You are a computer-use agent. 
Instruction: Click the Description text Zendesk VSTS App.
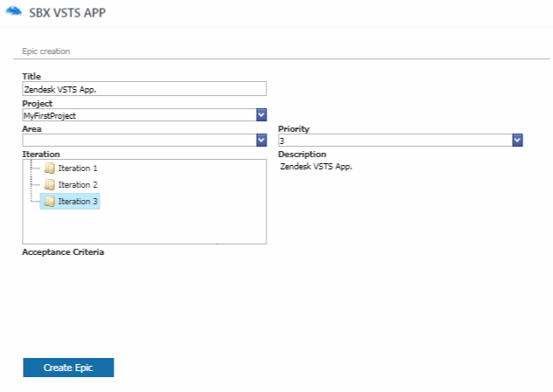[x=316, y=167]
